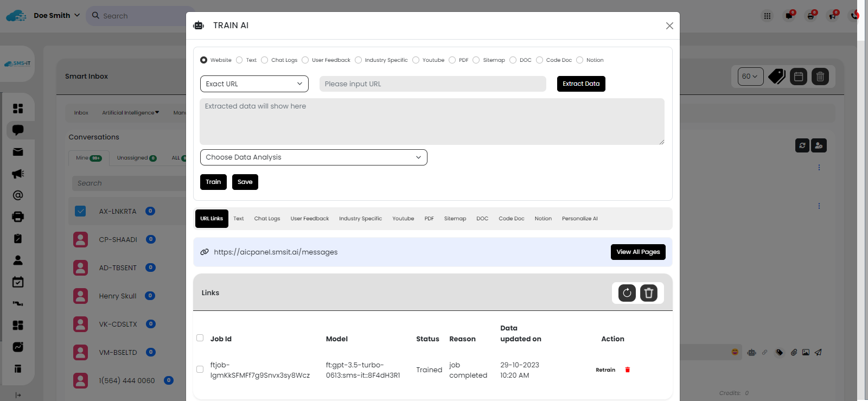Click the trash icon in Links header
The image size is (868, 401).
point(649,293)
